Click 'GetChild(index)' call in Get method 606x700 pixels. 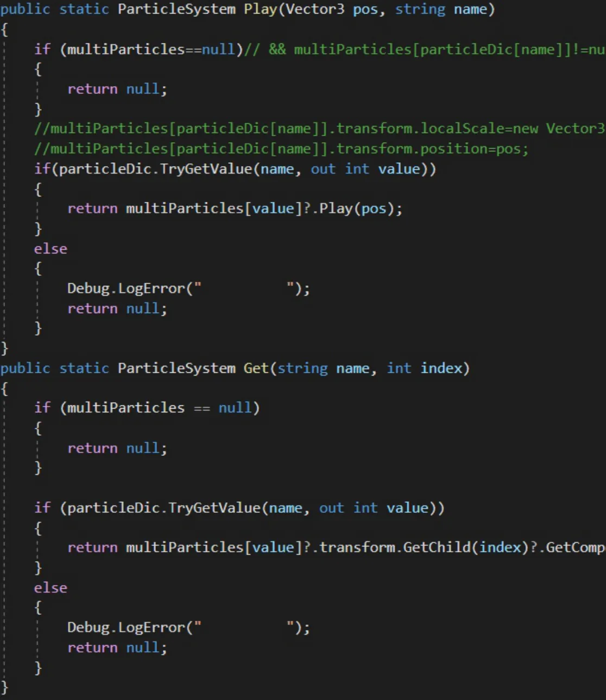(x=466, y=548)
